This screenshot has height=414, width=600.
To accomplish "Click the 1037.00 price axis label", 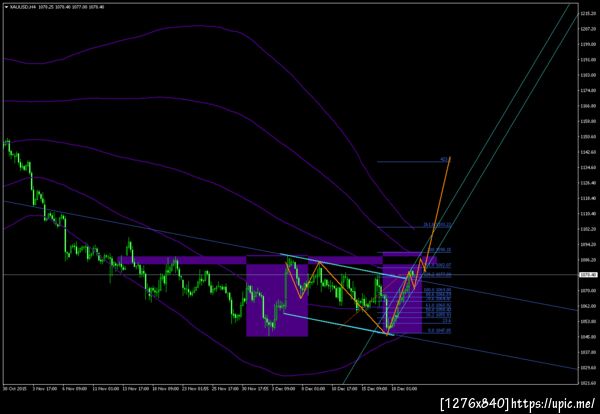I will tap(587, 352).
